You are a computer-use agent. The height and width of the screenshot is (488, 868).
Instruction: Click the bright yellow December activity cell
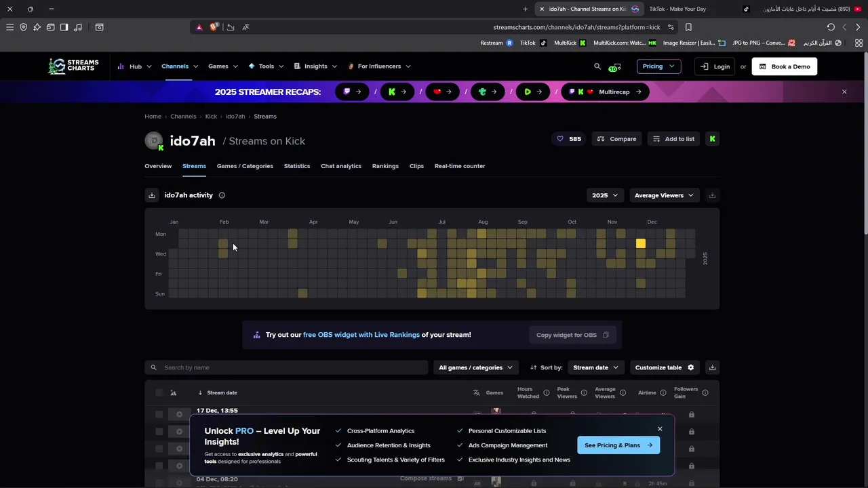[641, 243]
